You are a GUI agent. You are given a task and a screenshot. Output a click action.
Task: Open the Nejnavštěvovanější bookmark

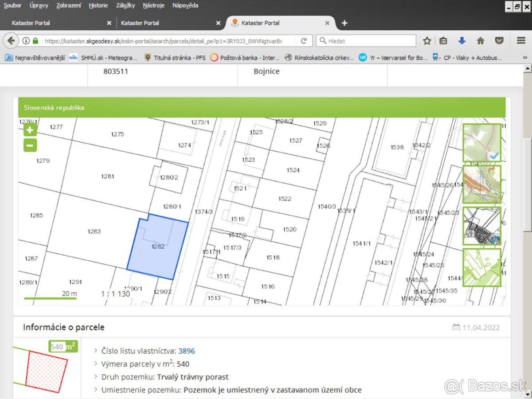click(x=35, y=58)
